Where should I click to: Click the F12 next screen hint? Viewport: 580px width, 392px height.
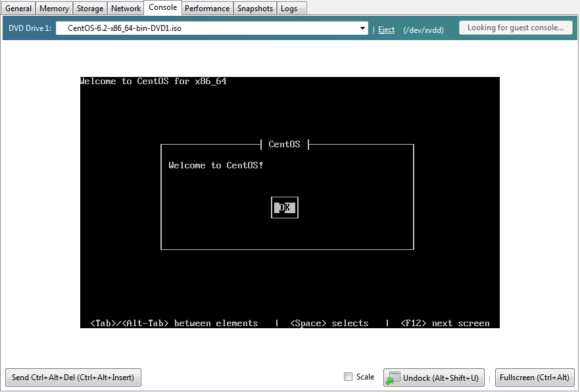445,323
